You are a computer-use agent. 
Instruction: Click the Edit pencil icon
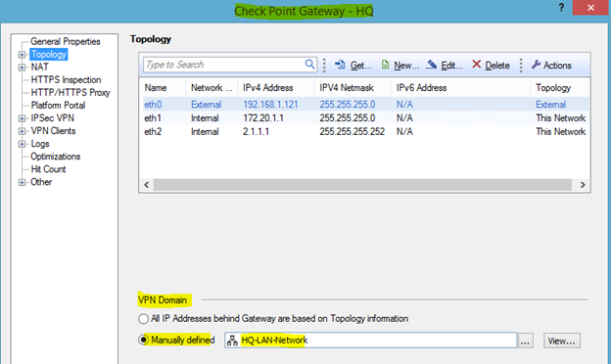(432, 65)
